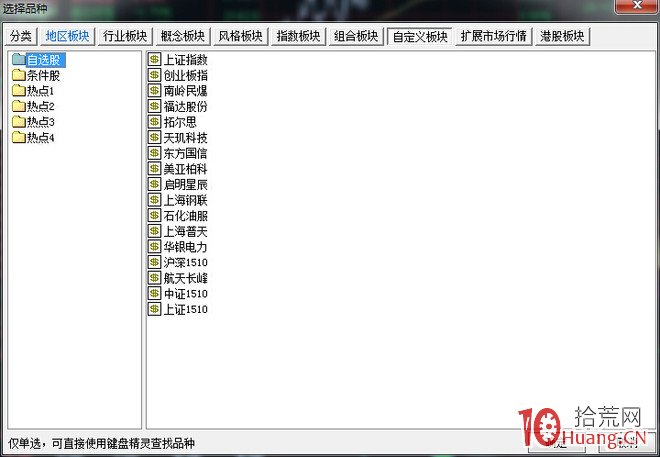Click the icon beside 上证指数

(x=154, y=60)
